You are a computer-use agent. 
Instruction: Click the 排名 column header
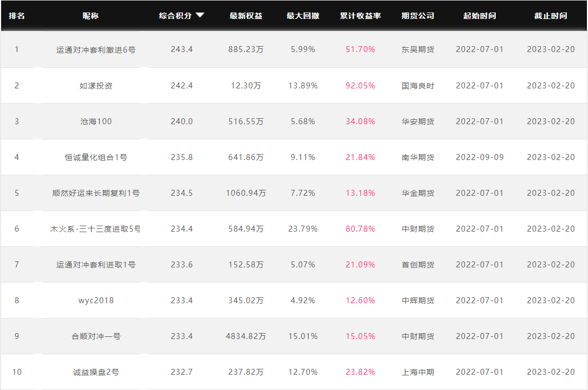(16, 16)
